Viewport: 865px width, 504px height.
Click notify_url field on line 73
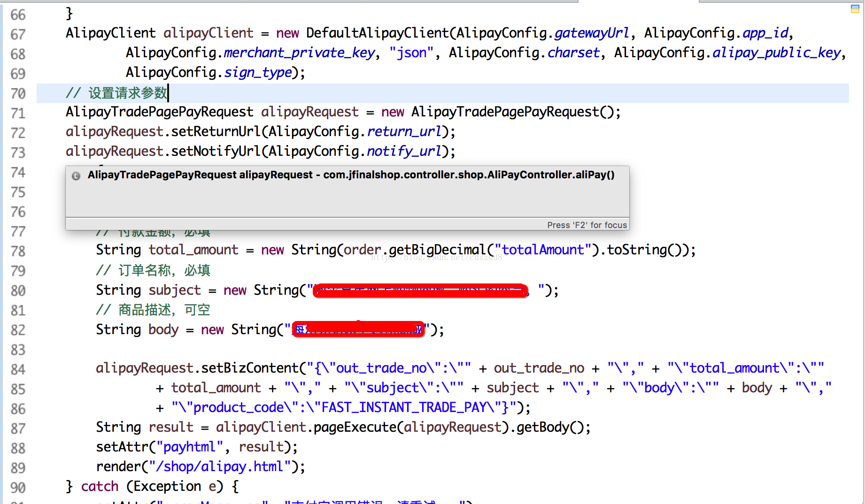click(404, 151)
